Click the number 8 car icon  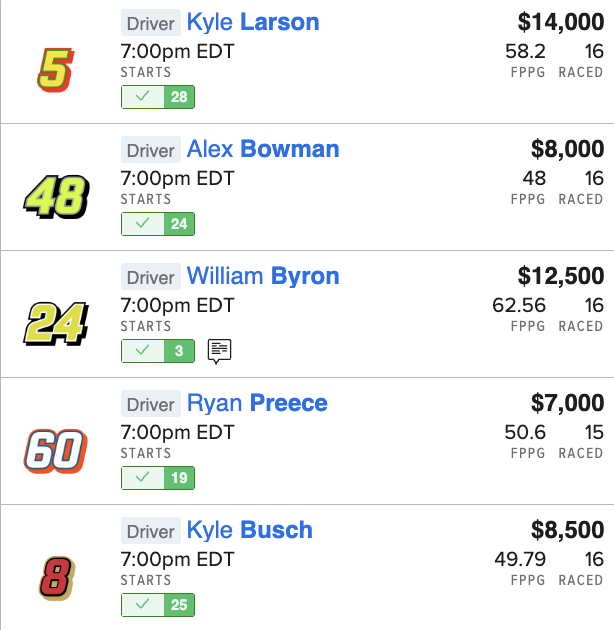[x=57, y=576]
